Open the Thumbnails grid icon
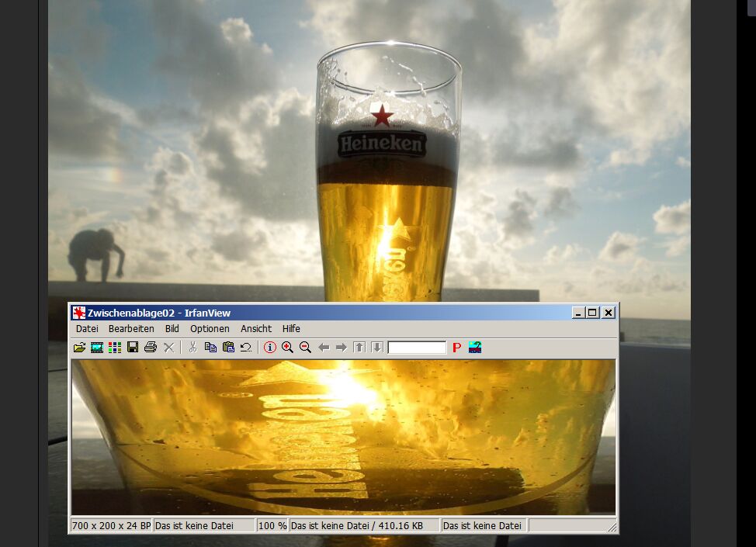Image resolution: width=756 pixels, height=547 pixels. pyautogui.click(x=115, y=348)
